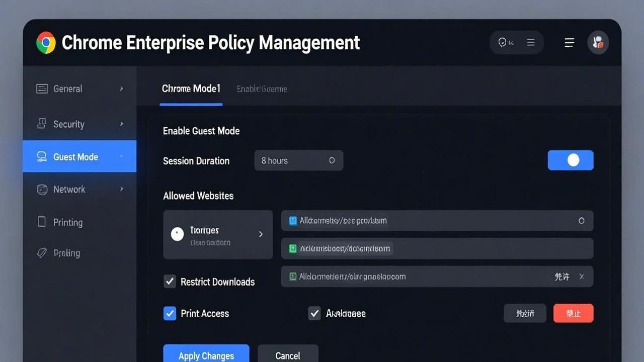
Task: Click the Cancel button
Action: click(x=288, y=353)
